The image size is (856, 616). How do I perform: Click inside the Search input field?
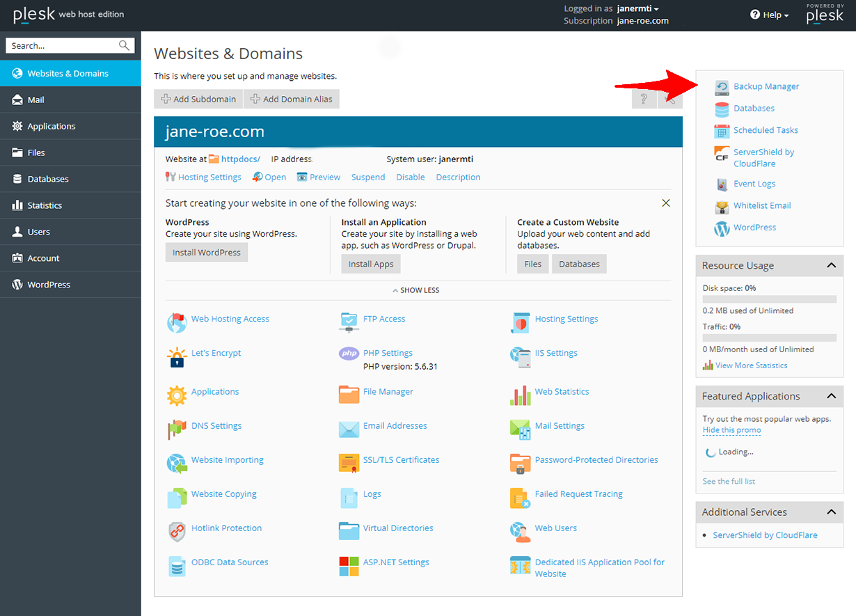point(63,46)
